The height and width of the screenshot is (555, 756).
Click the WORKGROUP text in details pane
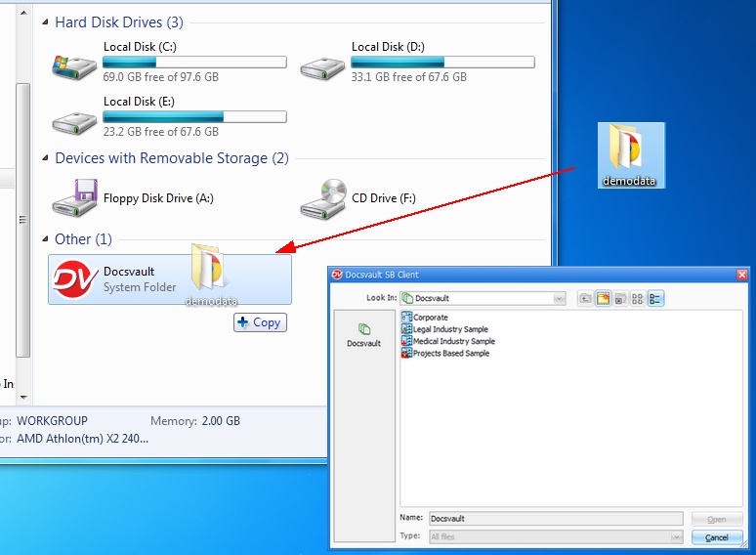[52, 421]
